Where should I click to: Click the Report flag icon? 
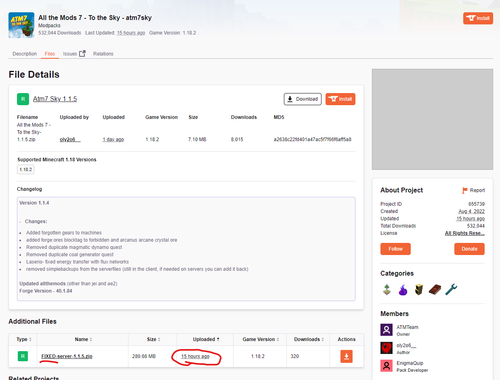(465, 190)
